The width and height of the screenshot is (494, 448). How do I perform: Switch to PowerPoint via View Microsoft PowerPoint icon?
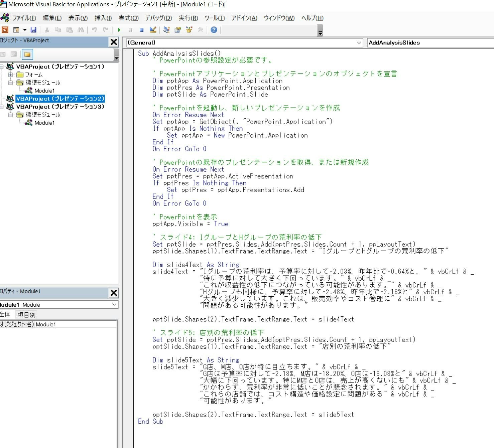click(5, 30)
